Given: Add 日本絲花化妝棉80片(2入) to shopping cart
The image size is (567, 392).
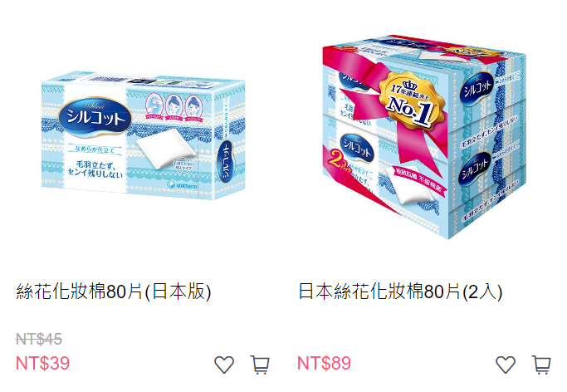Looking at the screenshot, I should coord(541,365).
